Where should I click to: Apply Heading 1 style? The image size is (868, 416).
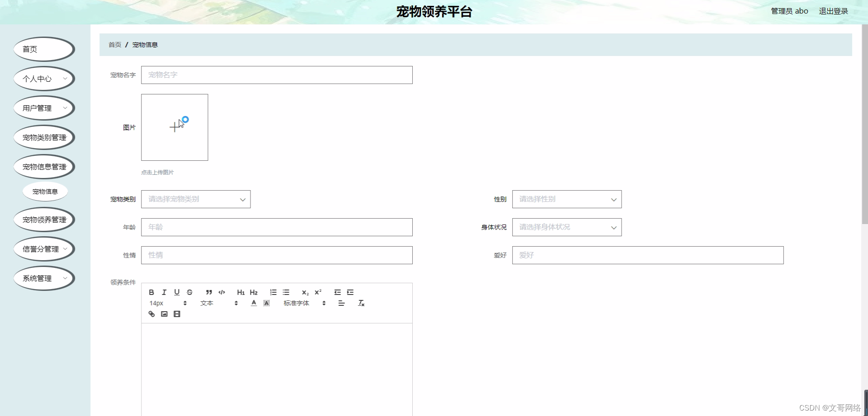241,292
